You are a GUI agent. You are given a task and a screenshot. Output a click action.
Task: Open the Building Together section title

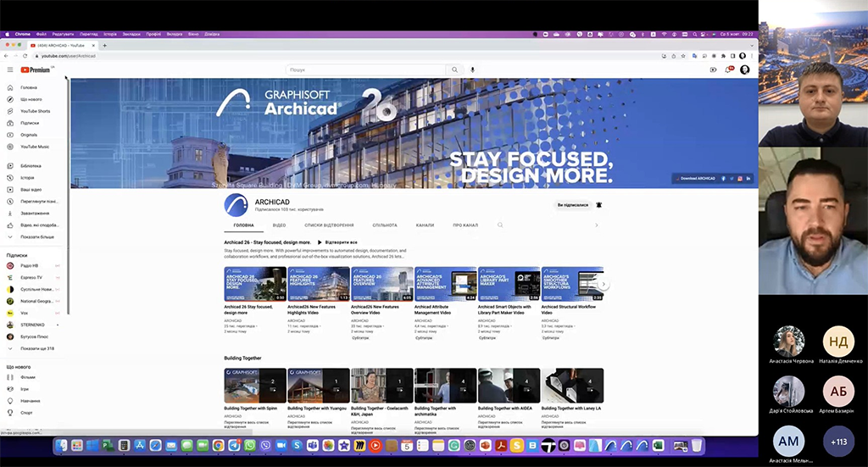pyautogui.click(x=242, y=358)
